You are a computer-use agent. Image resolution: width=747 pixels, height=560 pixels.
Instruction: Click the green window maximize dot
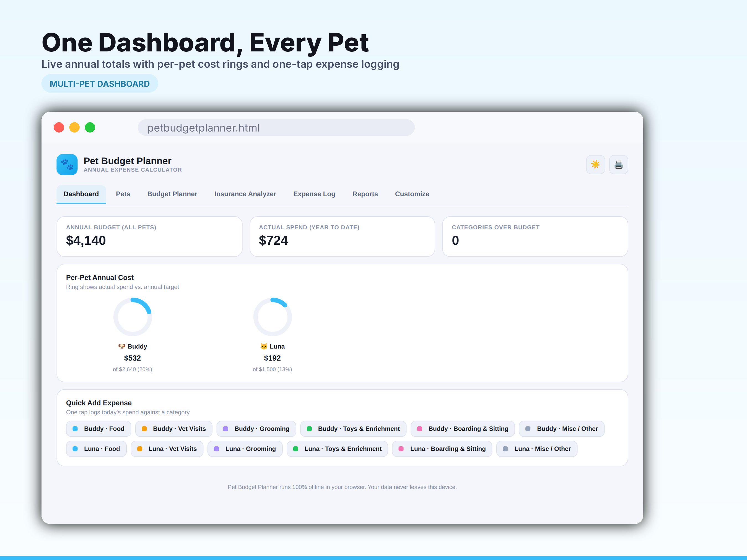[x=90, y=127]
